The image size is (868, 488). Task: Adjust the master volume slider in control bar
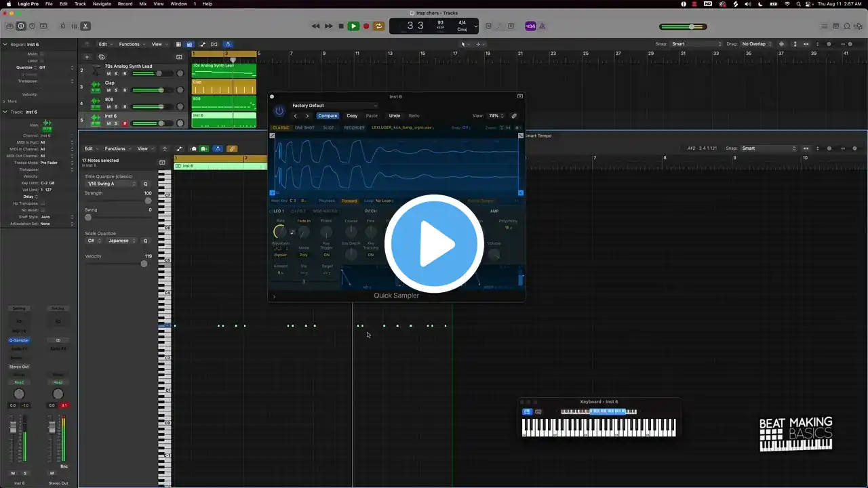click(683, 26)
